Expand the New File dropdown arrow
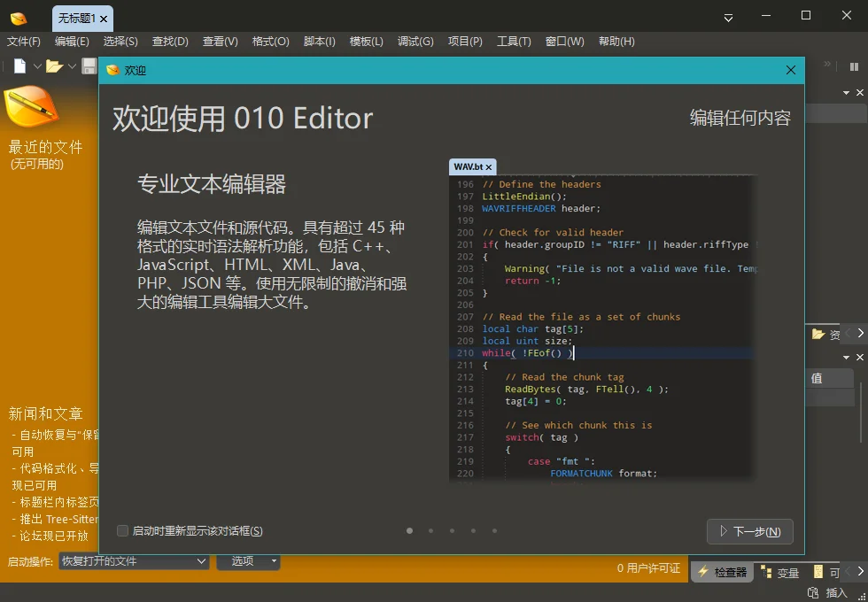868x602 pixels. pos(37,66)
